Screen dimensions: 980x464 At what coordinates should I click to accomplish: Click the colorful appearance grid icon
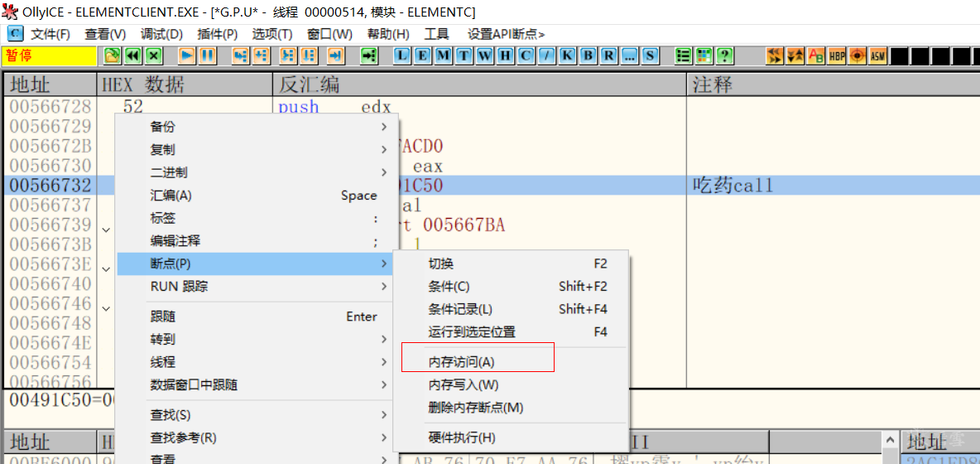[704, 56]
